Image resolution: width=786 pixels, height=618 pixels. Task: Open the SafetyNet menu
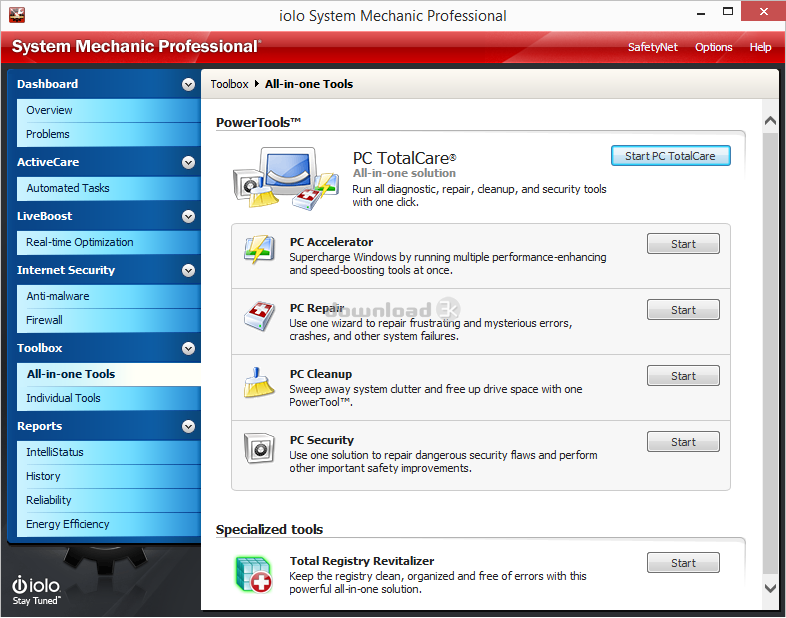[653, 47]
